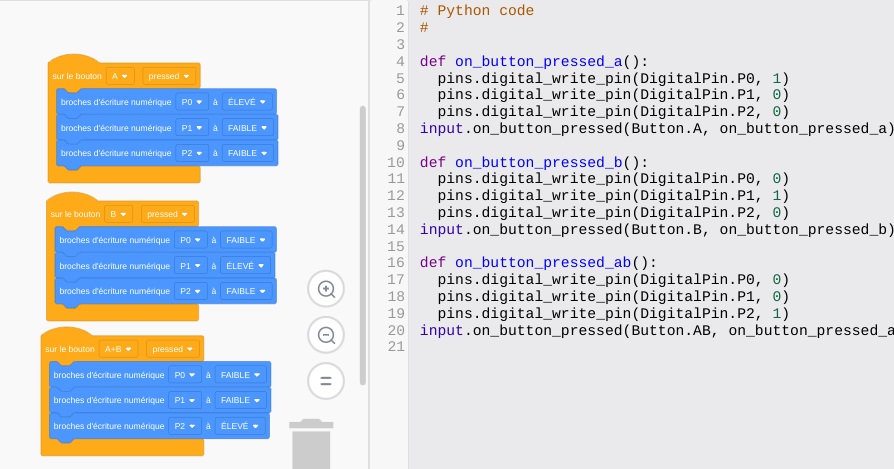Open pressed dropdown in button B block

168,214
